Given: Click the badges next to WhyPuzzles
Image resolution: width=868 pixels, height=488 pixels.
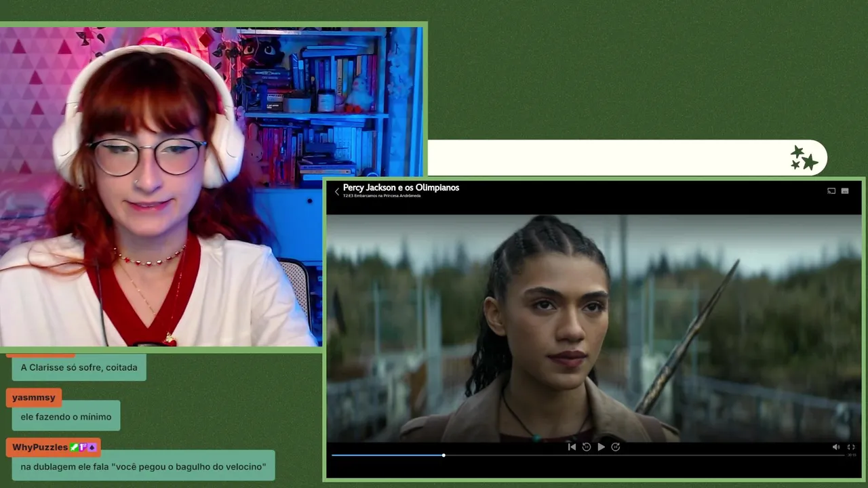Looking at the screenshot, I should (x=83, y=447).
